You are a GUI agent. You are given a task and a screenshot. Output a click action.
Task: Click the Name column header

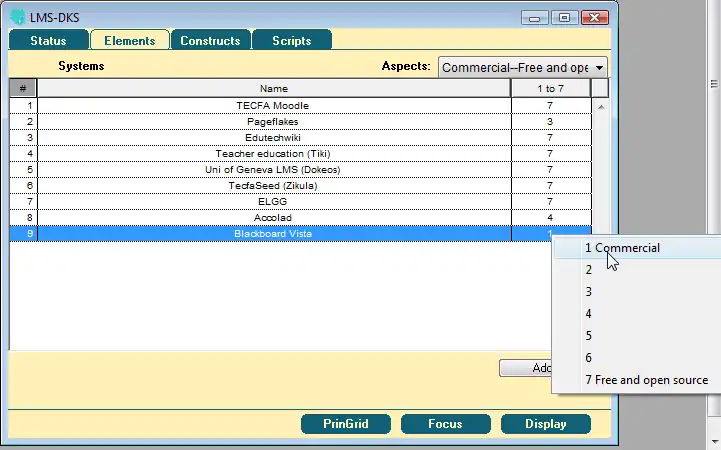(273, 89)
